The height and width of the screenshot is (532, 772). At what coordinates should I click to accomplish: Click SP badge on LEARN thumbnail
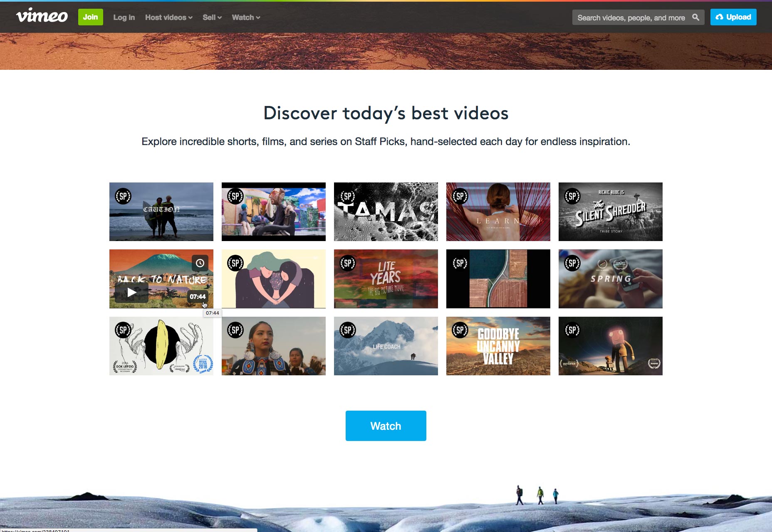(x=460, y=196)
